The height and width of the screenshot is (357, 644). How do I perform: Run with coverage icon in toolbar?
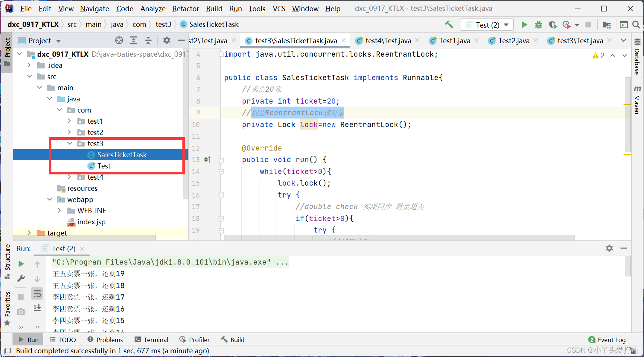click(553, 25)
